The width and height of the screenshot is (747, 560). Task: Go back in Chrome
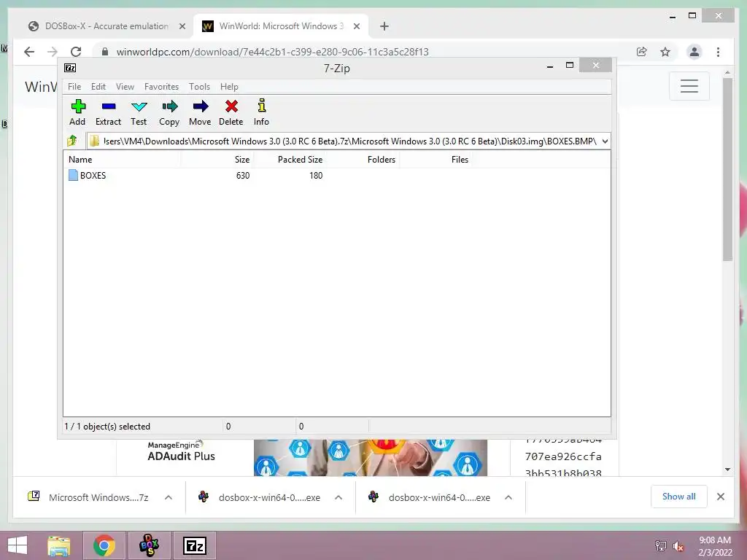29,52
